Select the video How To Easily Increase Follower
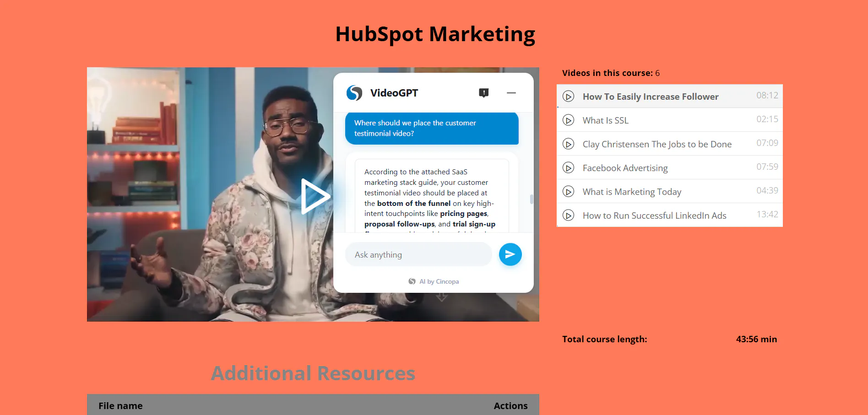Screen dimensions: 868x415 point(670,96)
